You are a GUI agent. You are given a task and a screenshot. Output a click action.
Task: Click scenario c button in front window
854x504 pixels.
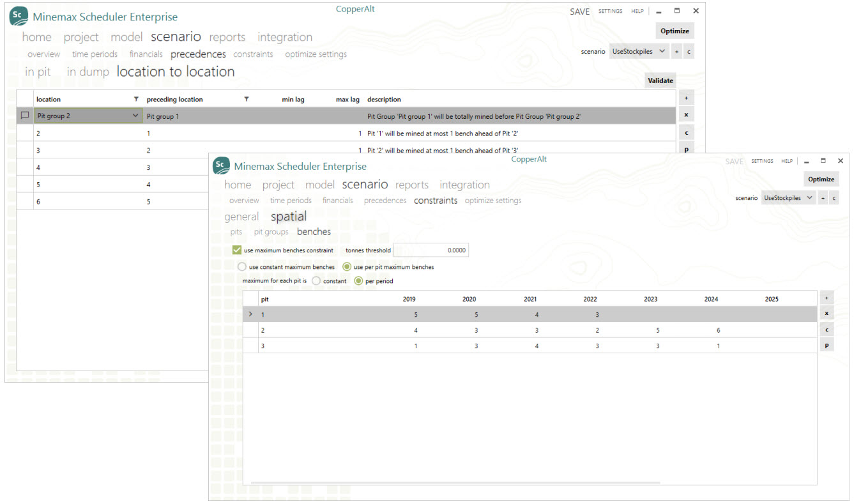(x=834, y=198)
